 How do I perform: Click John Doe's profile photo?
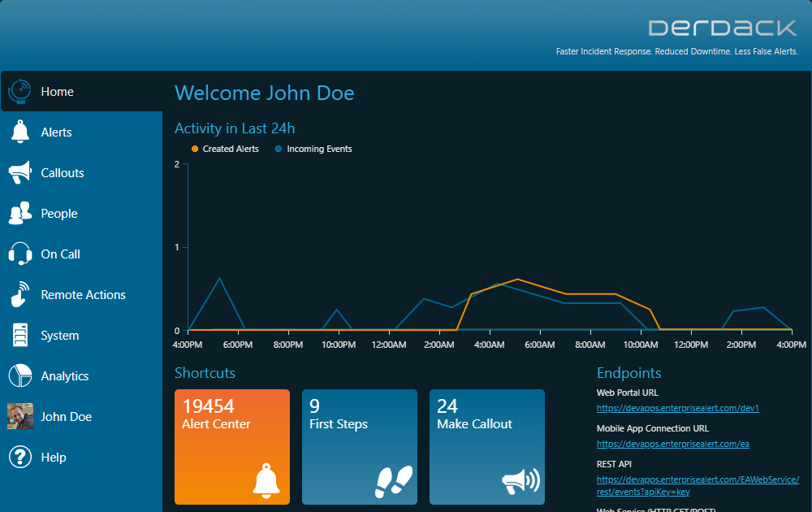point(20,416)
